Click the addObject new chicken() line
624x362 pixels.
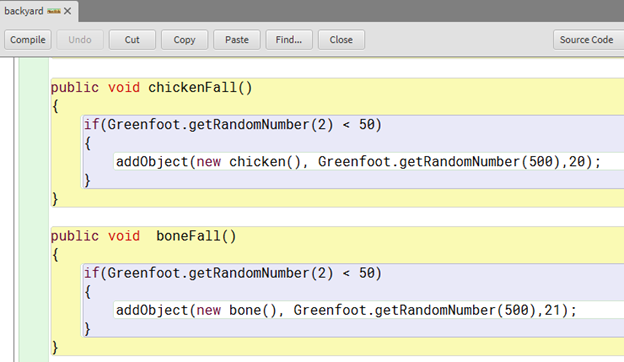[x=358, y=162]
